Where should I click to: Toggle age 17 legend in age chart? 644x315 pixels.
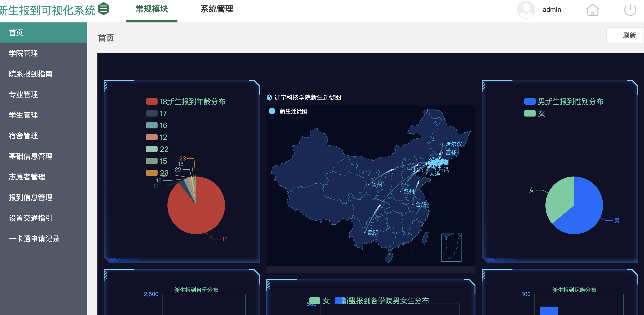(152, 114)
